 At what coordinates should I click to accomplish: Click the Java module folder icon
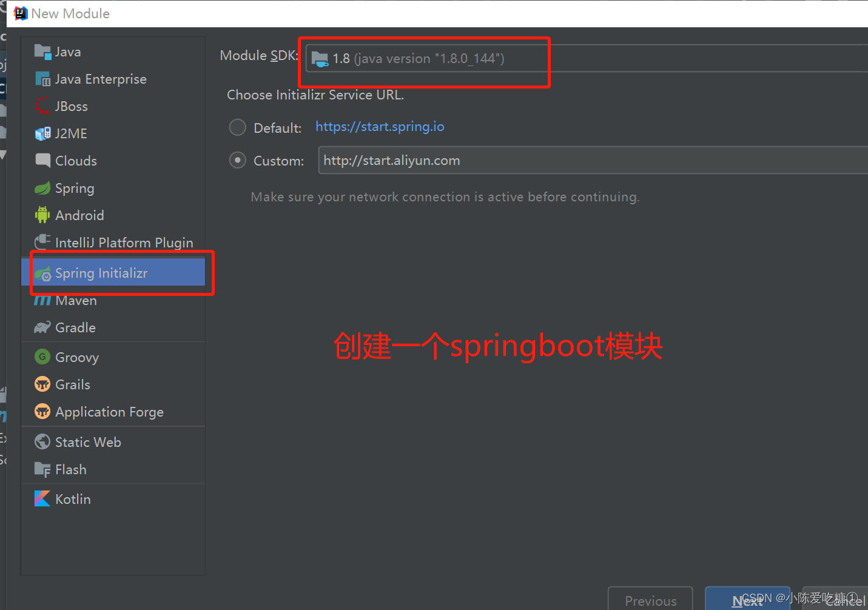pyautogui.click(x=42, y=52)
